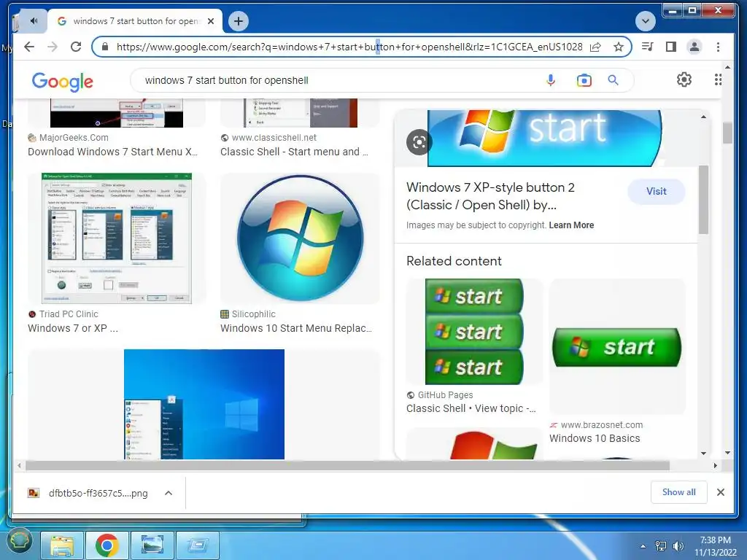Open 'Windows 7 XP-style button 2' title
Viewport: 747px width, 560px height.
[491, 196]
